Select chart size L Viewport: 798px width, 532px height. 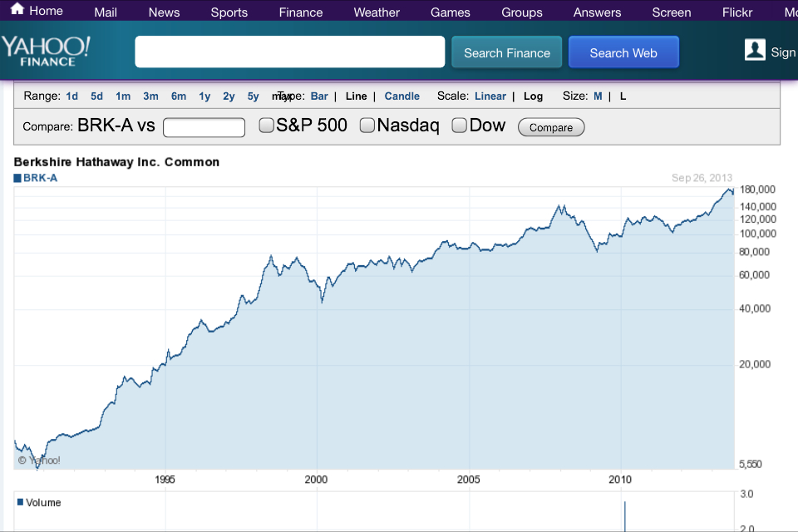click(x=623, y=96)
